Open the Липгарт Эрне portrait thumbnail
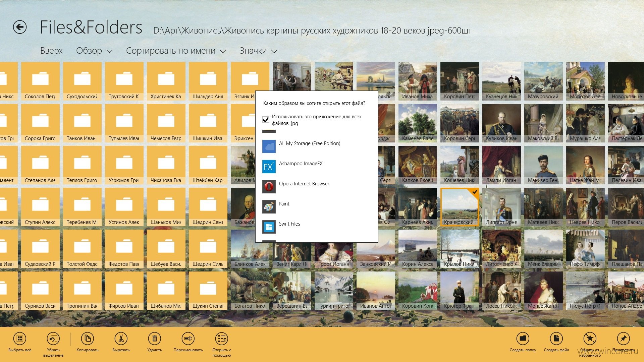 click(501, 207)
